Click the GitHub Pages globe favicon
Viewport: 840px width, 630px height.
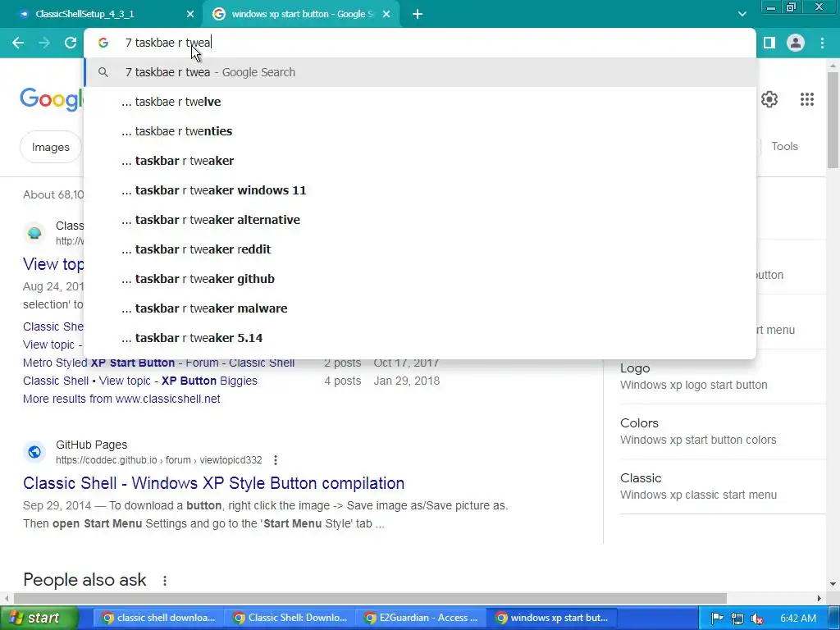pyautogui.click(x=34, y=452)
